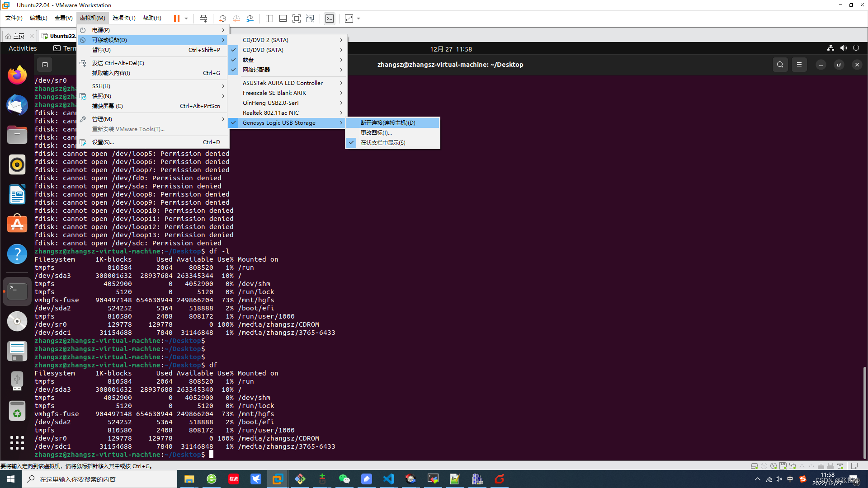Switch to Unity mode using toolbar icon
This screenshot has height=488, width=868.
[x=310, y=19]
